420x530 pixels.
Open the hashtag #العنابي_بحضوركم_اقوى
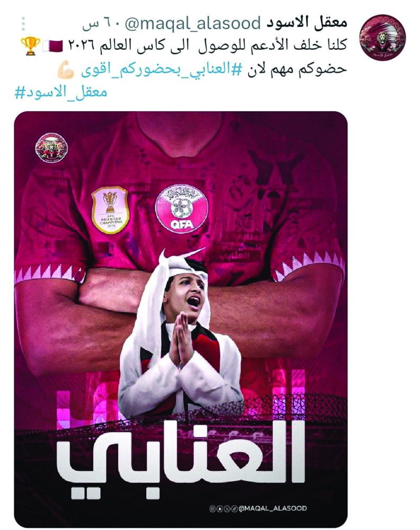(x=162, y=70)
